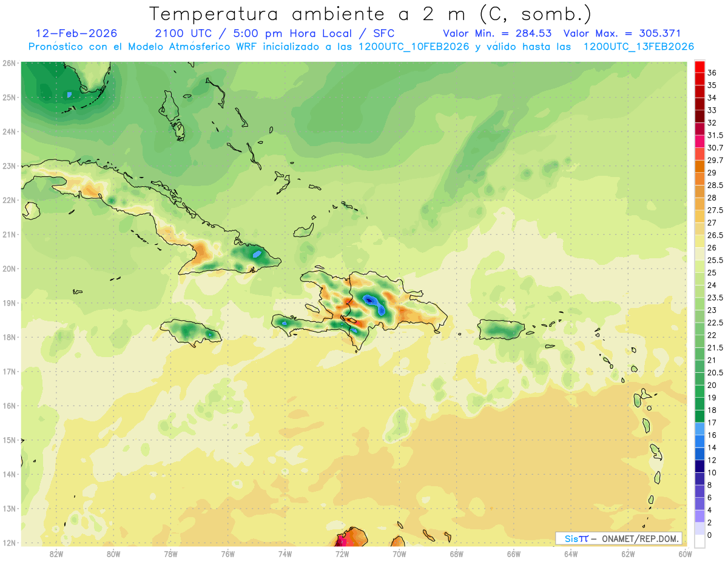Click the 82W longitude label

(x=56, y=554)
